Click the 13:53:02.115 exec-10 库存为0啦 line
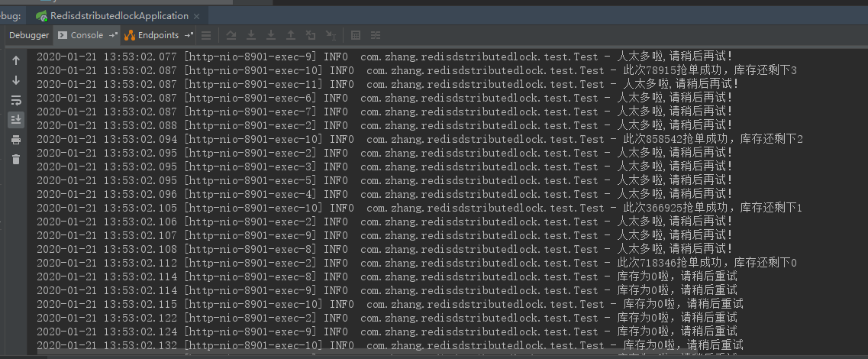868x359 pixels. pos(389,304)
